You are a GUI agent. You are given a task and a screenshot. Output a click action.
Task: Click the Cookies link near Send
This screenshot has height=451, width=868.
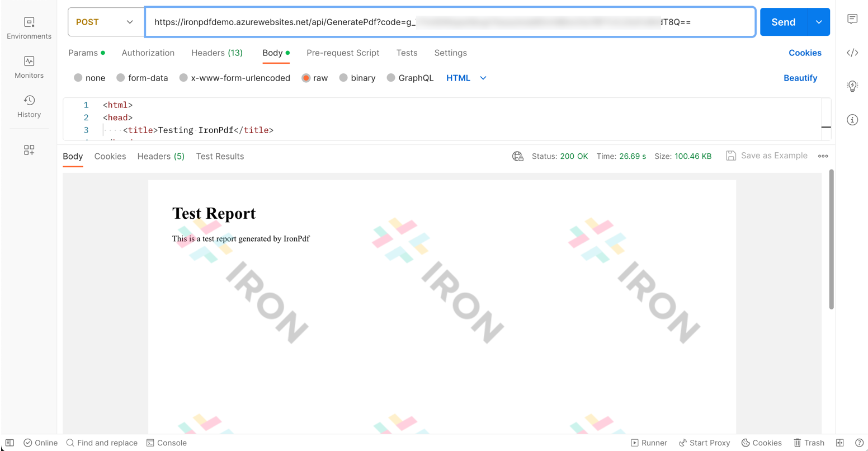805,53
